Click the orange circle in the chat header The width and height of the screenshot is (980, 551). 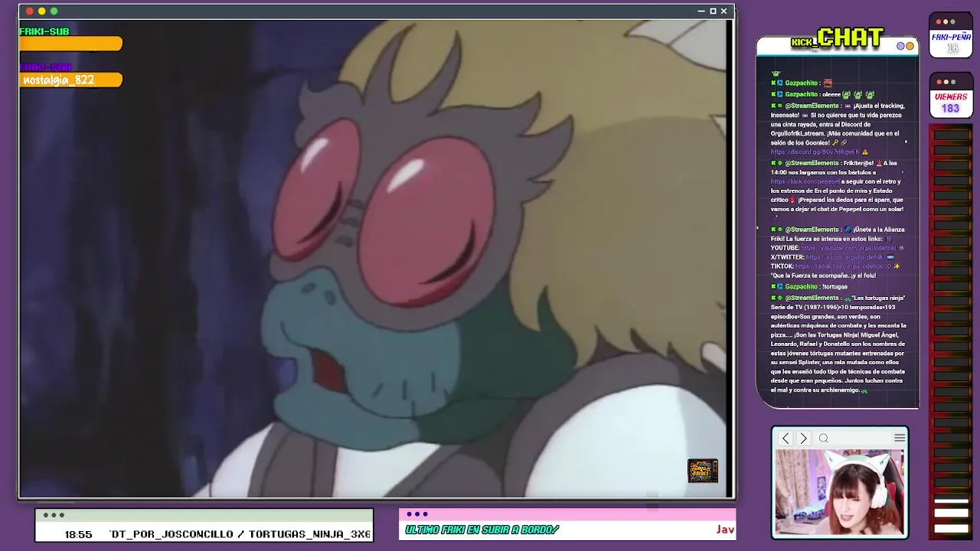[x=910, y=46]
